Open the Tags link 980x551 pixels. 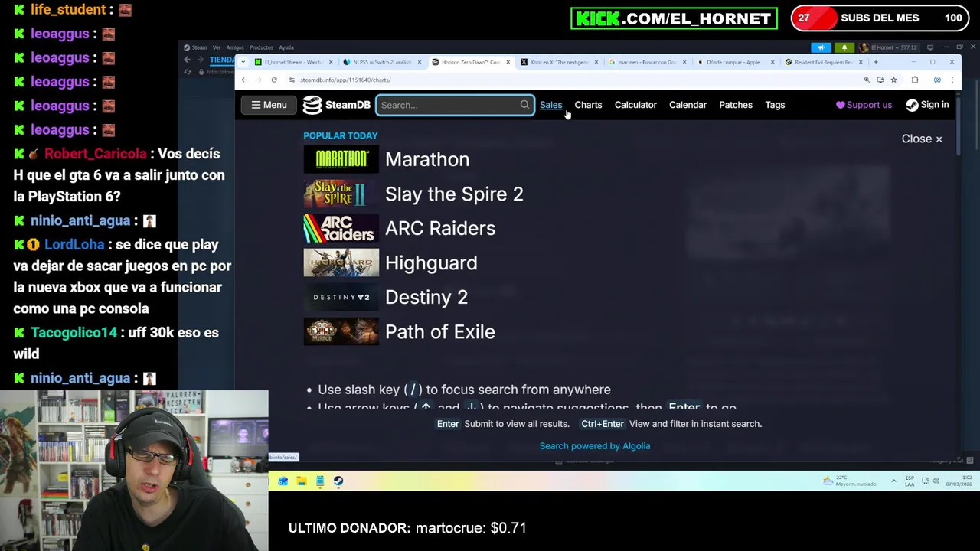tap(775, 105)
